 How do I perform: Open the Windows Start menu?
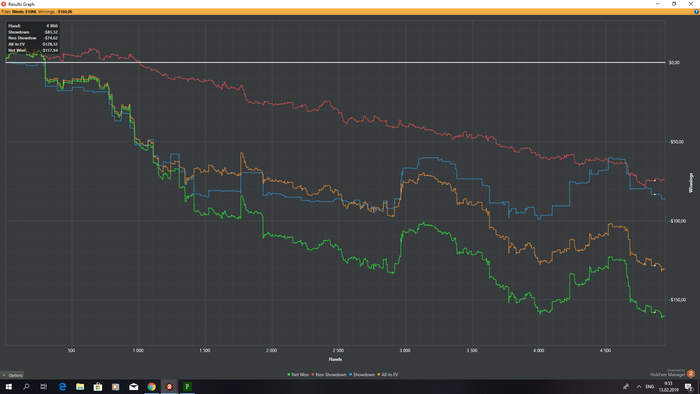pyautogui.click(x=8, y=387)
